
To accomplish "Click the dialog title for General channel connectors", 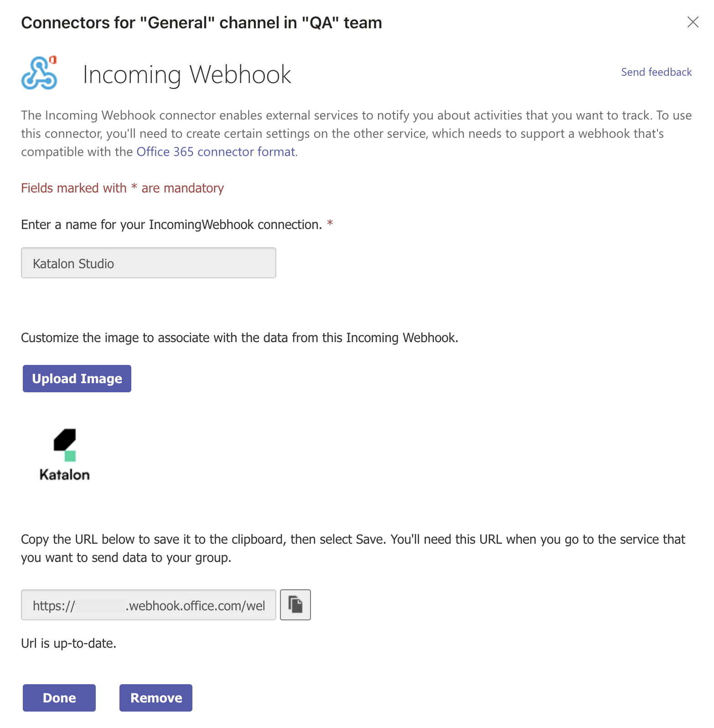I will click(x=201, y=22).
